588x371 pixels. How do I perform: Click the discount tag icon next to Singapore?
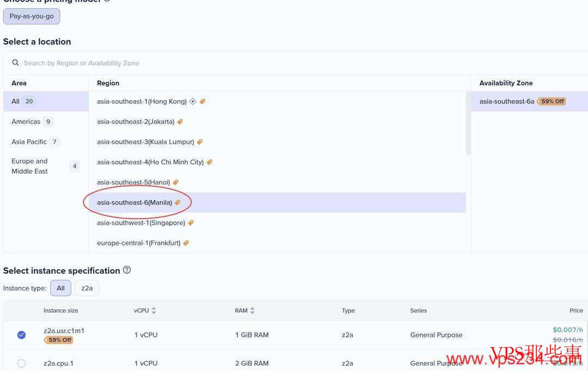[x=191, y=223]
